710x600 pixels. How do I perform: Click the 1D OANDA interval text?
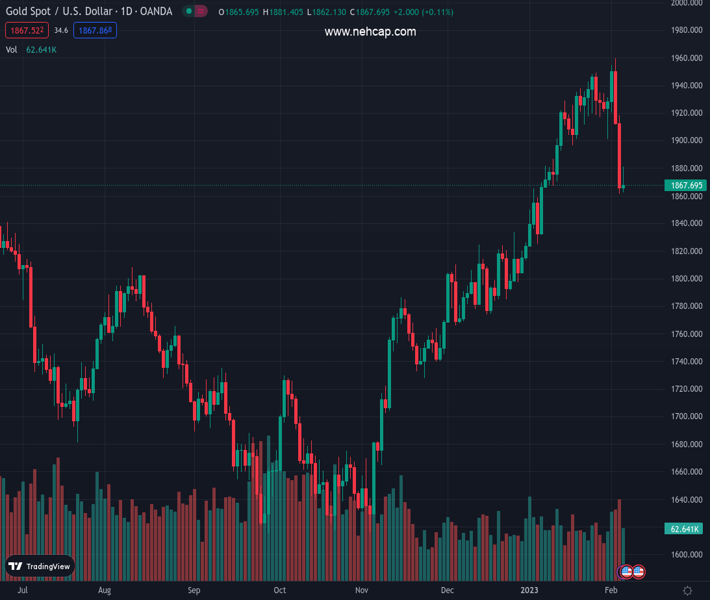tap(146, 11)
